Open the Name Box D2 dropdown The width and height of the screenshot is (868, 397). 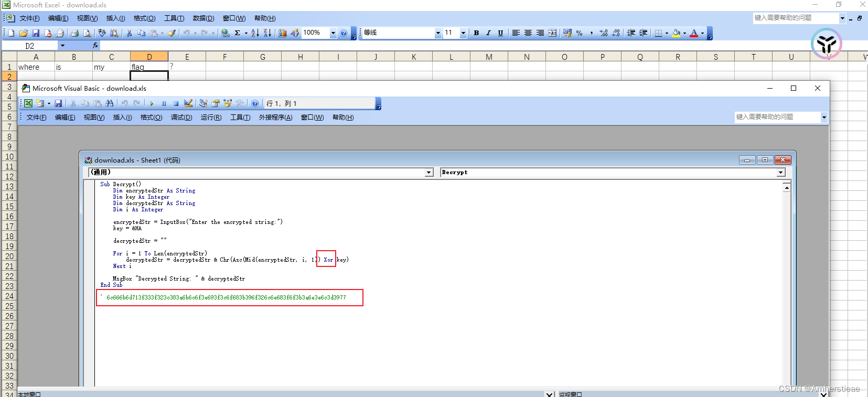62,46
